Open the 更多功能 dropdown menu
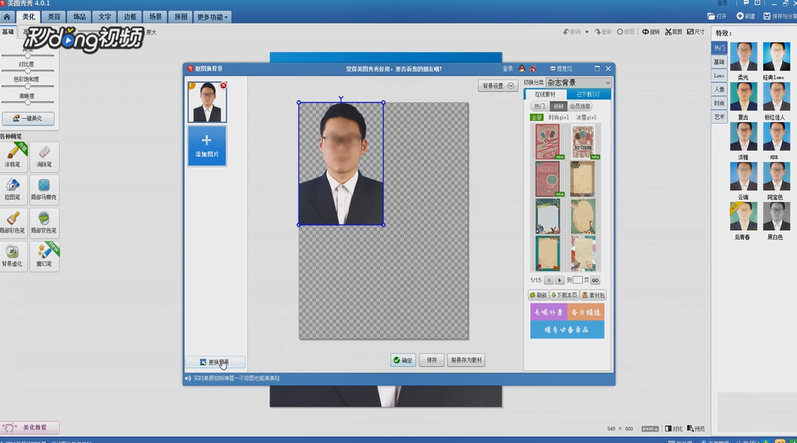Screen dimensions: 797x443 (212, 17)
